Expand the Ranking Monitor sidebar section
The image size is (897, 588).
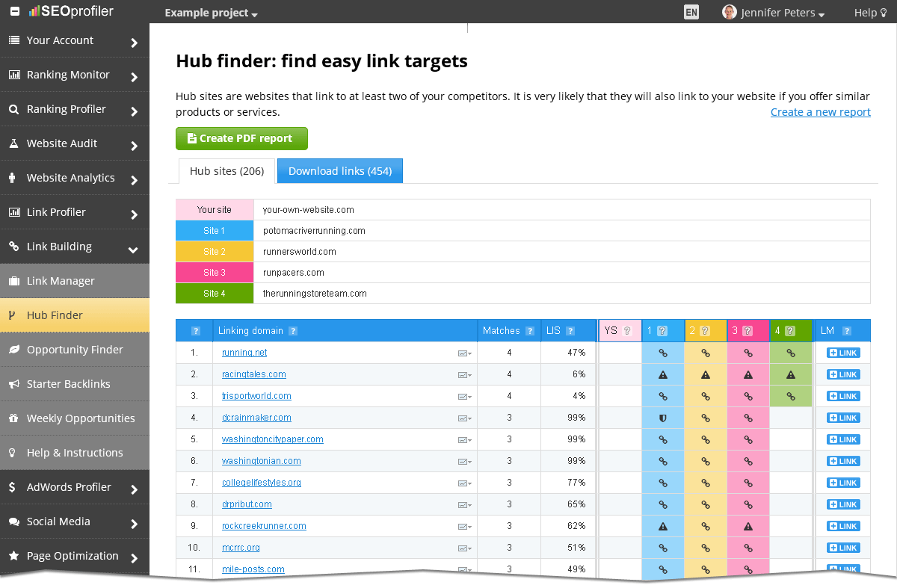[75, 75]
